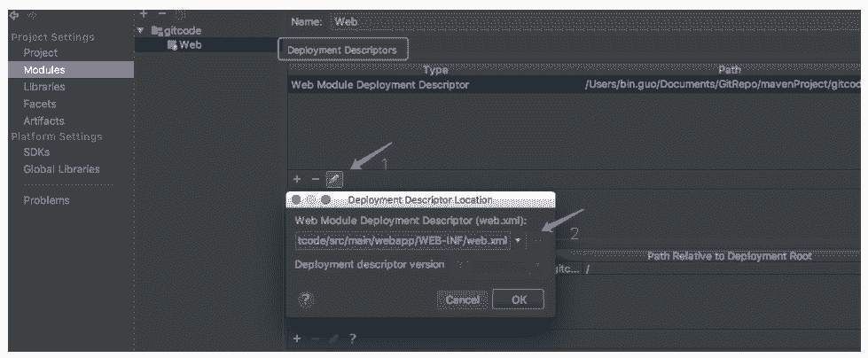Screen dimensions: 868x358
Task: Click the back arrow in the top-left corner
Action: point(13,15)
